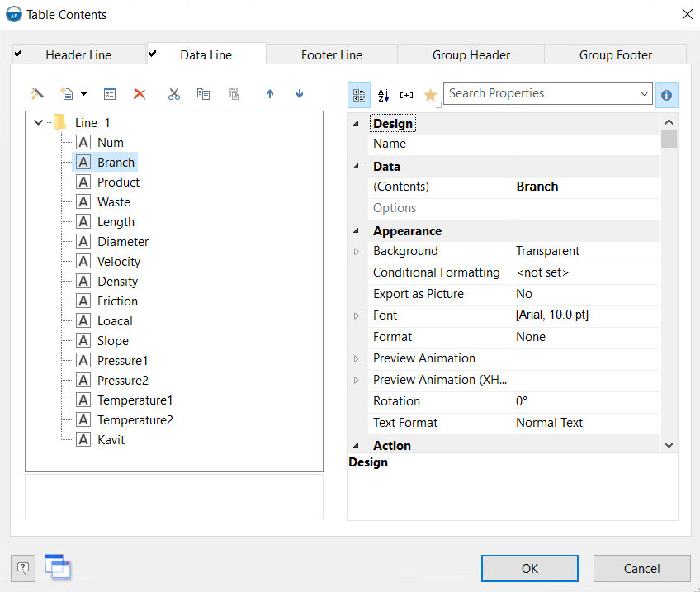Toggle the property info panel icon

point(666,95)
